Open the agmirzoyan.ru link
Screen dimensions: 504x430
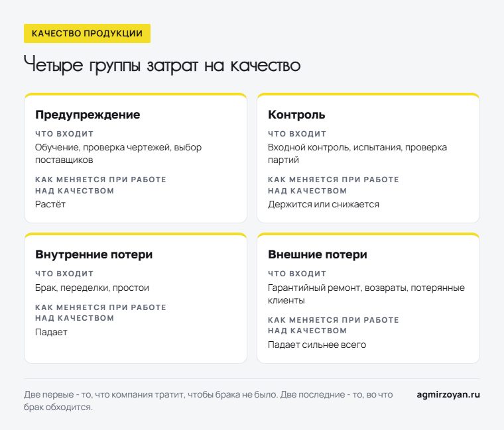tap(448, 394)
